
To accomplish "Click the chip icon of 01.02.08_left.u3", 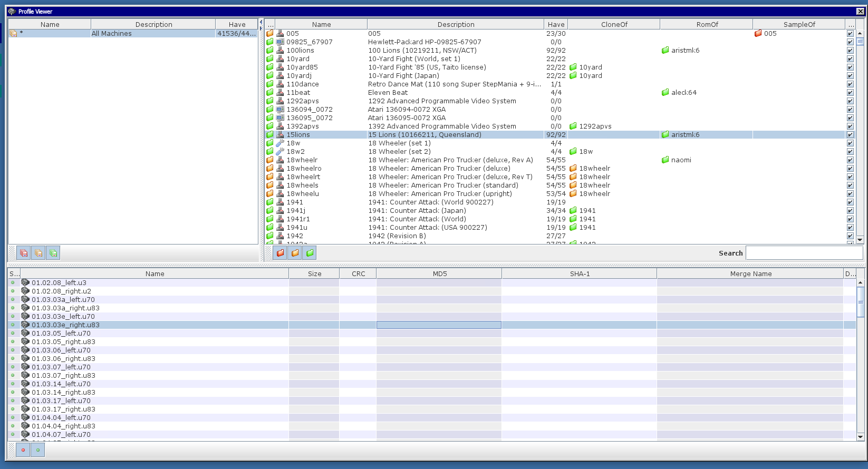I will (25, 282).
